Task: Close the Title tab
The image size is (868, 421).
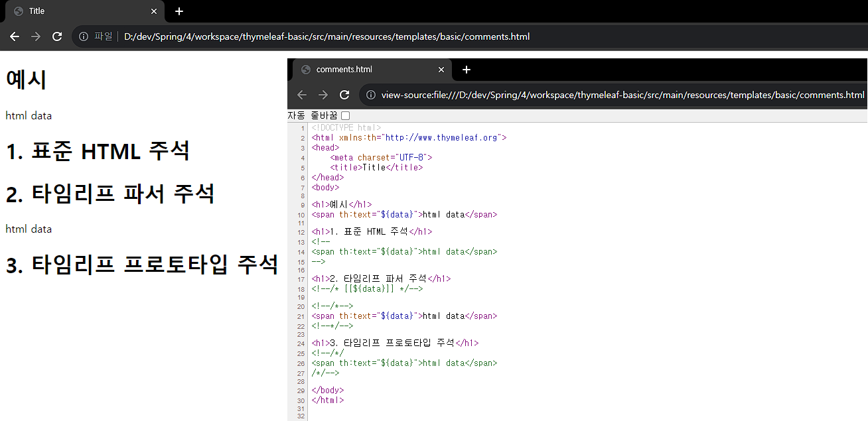Action: (154, 11)
